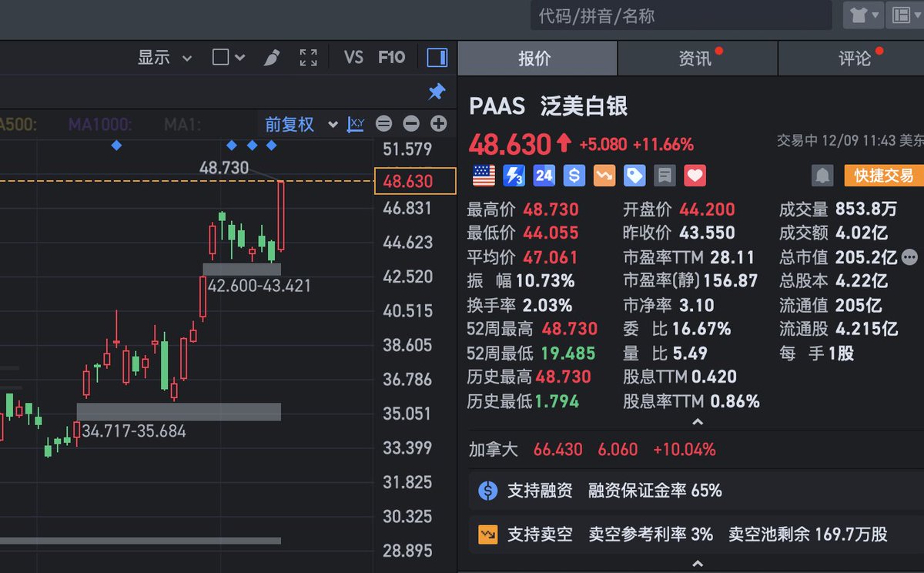Click the 支持卖空 short selling icon
Screen dimensions: 924x573
tap(488, 534)
